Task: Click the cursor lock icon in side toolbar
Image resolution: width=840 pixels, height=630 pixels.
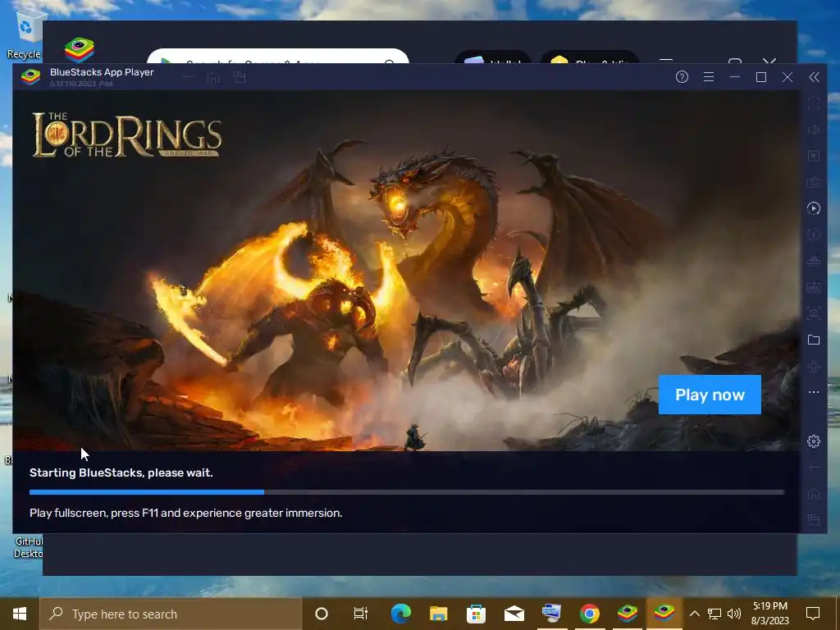Action: (x=814, y=156)
